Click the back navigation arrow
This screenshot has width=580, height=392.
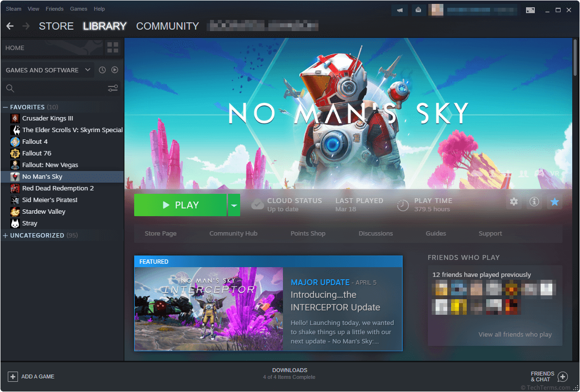[10, 26]
